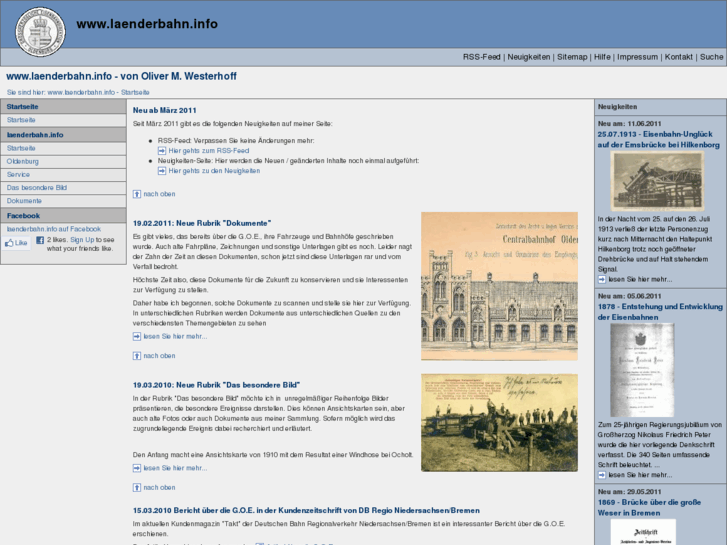This screenshot has width=727, height=545.
Task: Click the 1878 Denkschrift title-page thumbnail
Action: pyautogui.click(x=642, y=370)
